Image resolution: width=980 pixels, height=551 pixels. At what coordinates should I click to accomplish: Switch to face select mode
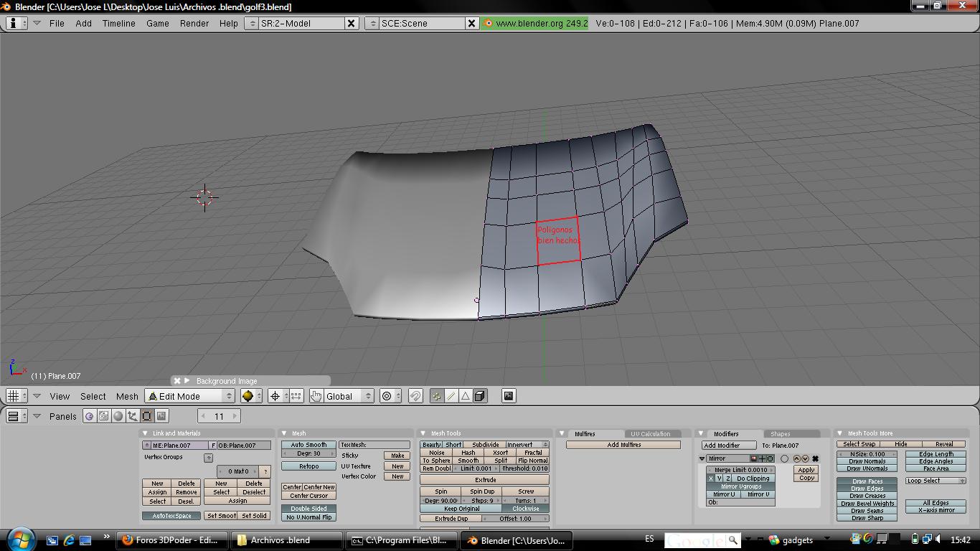pyautogui.click(x=465, y=396)
